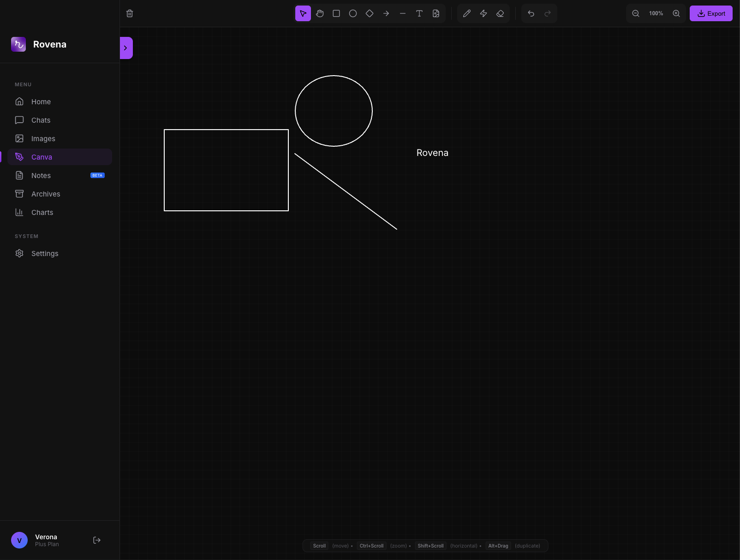This screenshot has height=560, width=740.
Task: Click the Rovena logo icon
Action: 18,44
